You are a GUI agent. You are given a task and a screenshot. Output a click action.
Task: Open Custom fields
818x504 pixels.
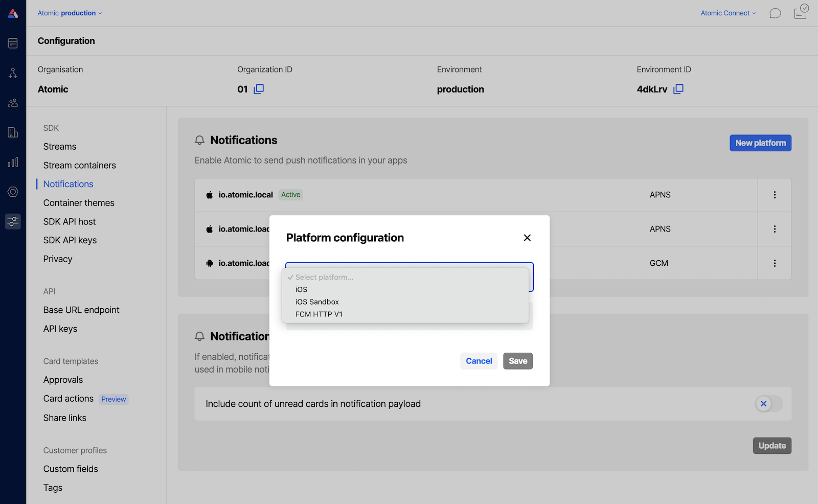(x=71, y=469)
